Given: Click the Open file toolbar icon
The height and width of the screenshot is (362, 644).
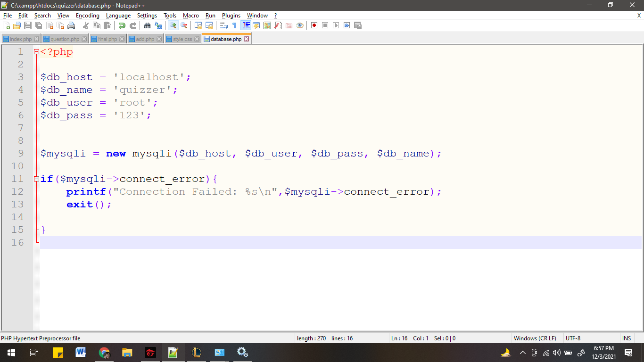Looking at the screenshot, I should coord(17,25).
